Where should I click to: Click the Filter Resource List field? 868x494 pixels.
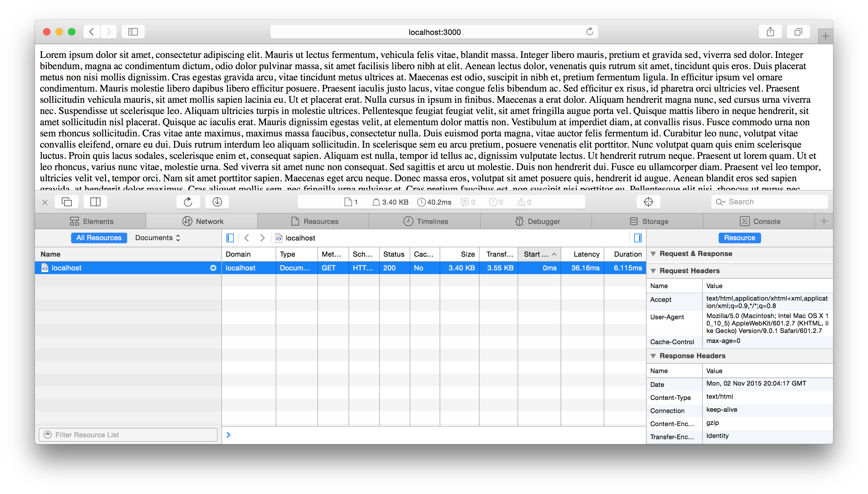tap(128, 435)
